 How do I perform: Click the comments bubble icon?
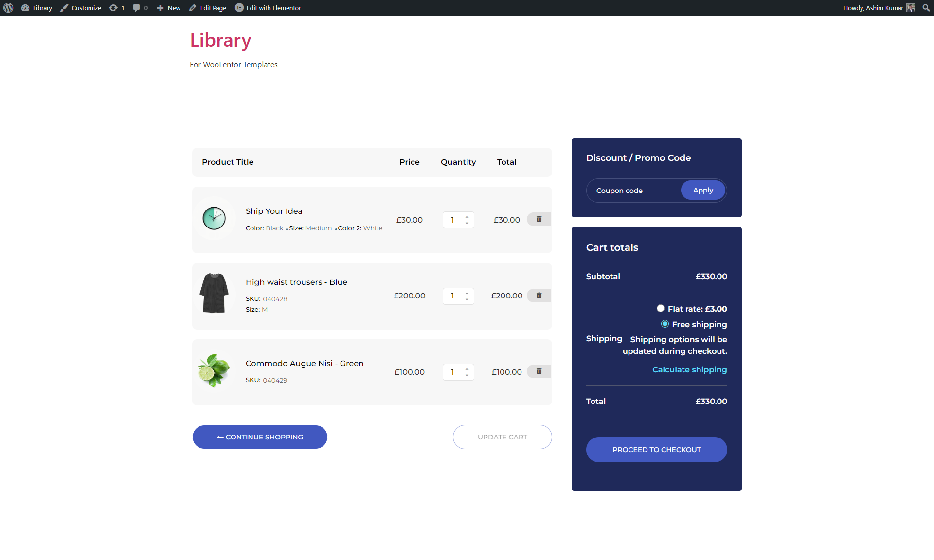[136, 8]
